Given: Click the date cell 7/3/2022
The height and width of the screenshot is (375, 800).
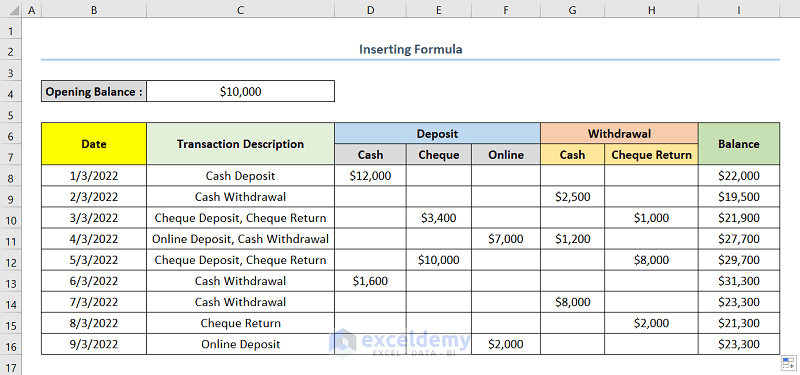Looking at the screenshot, I should point(94,302).
